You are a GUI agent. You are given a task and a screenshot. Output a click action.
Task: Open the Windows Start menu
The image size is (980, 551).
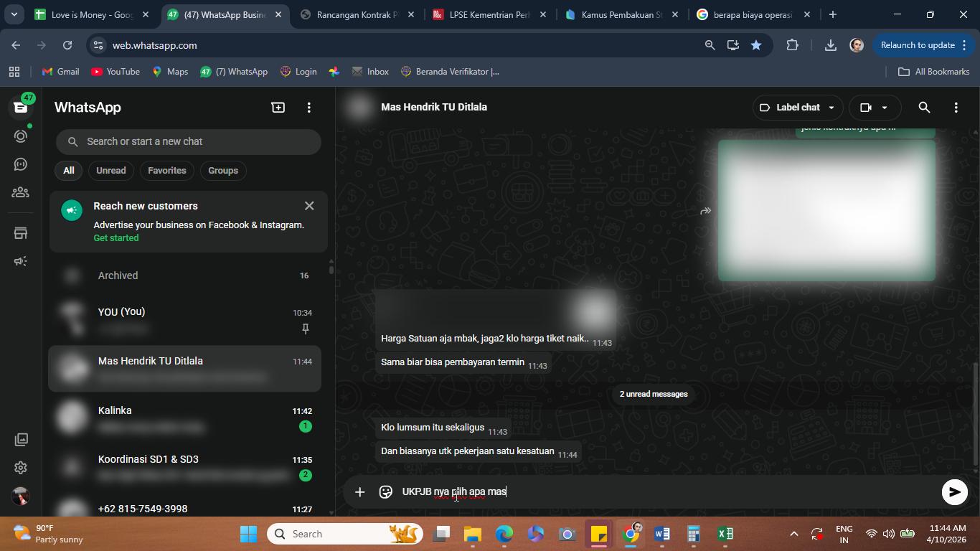pyautogui.click(x=248, y=534)
